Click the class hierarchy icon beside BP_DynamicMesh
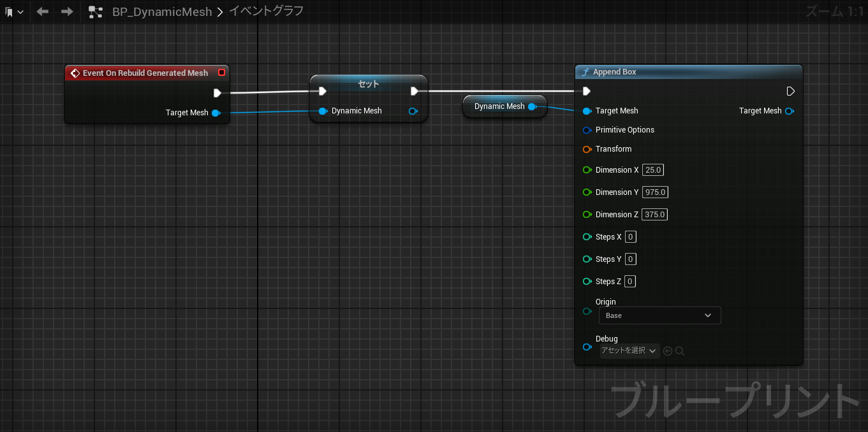This screenshot has height=432, width=868. click(96, 11)
